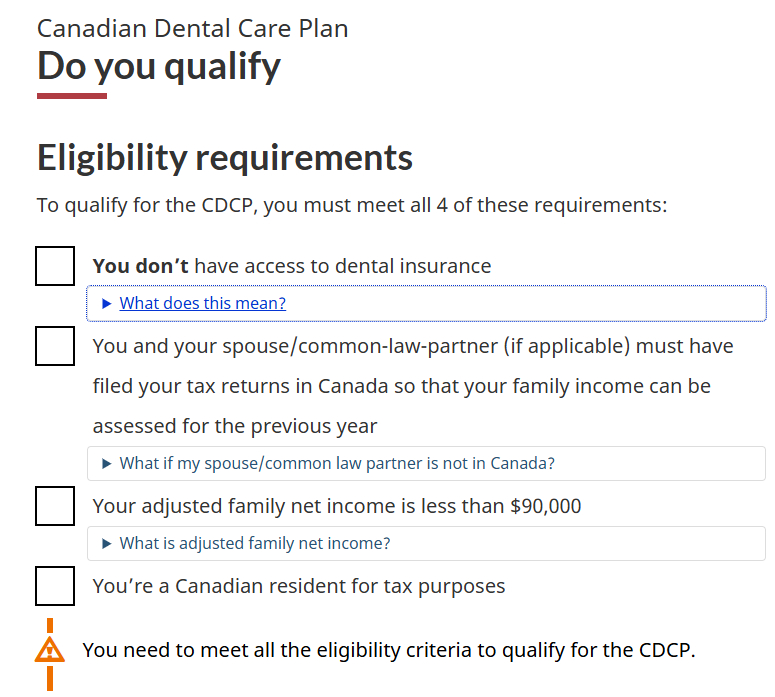Expand "What if my spouse/common law partner is not in Canada?"
775x697 pixels.
click(336, 463)
